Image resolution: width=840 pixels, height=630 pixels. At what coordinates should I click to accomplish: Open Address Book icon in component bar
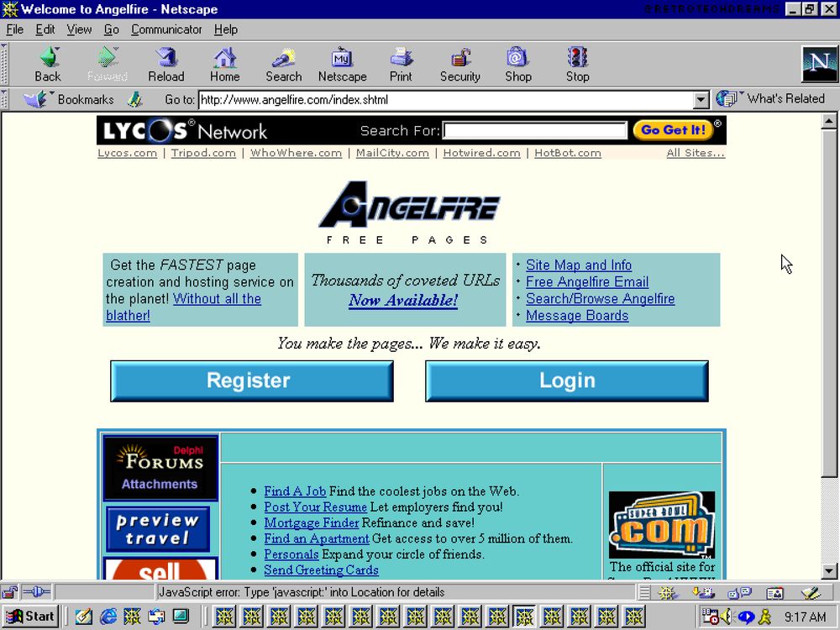point(775,592)
